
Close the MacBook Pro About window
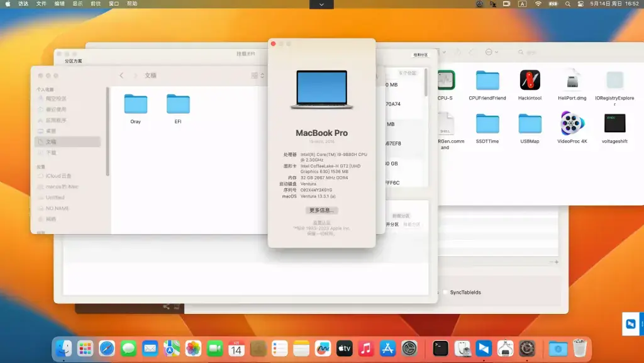click(x=273, y=43)
